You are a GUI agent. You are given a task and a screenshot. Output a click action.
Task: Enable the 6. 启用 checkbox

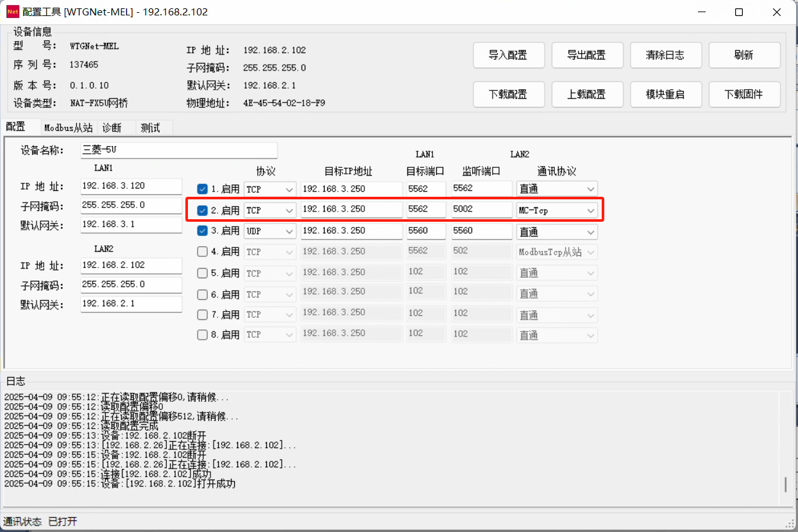(x=203, y=294)
